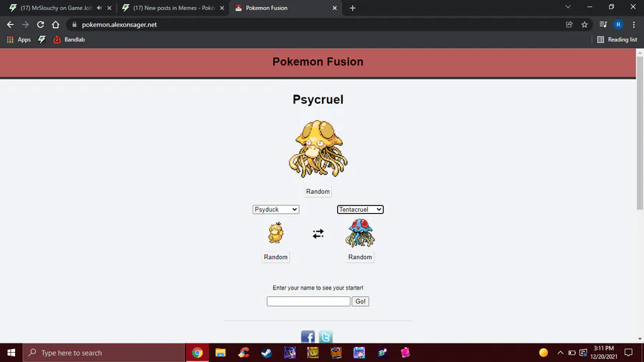This screenshot has width=644, height=362.
Task: Click the starter name input field
Action: [x=308, y=301]
